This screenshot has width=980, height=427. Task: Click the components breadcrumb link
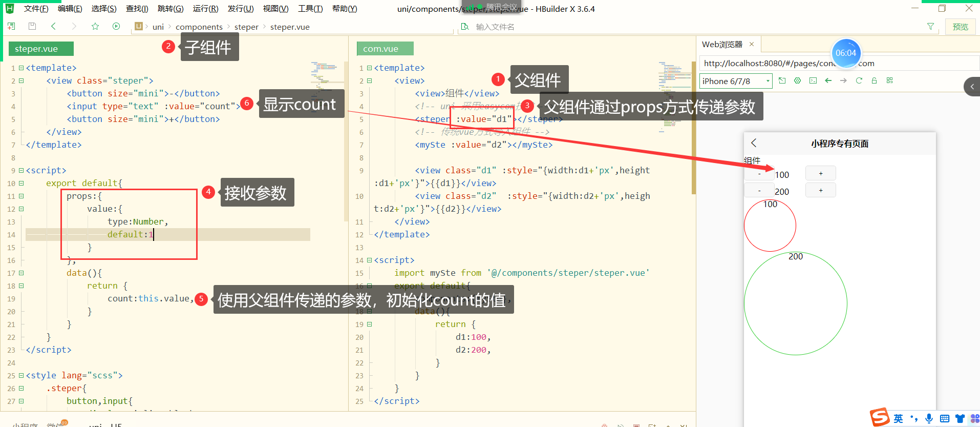[x=199, y=27]
